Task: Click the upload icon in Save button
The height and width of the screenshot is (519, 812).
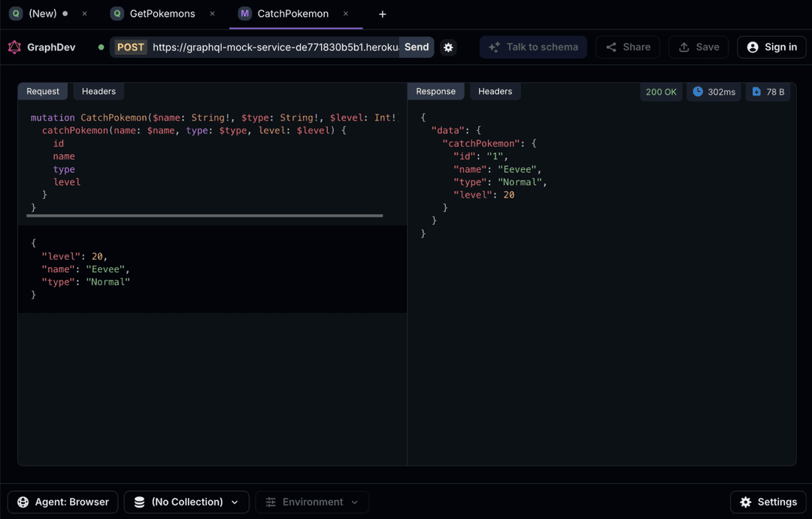Action: 684,47
